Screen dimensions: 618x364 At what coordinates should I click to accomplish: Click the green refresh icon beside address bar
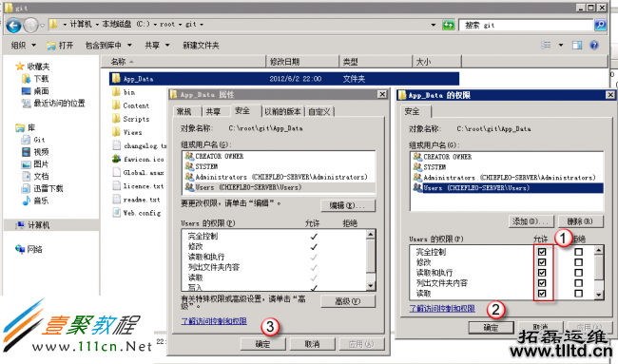click(448, 25)
